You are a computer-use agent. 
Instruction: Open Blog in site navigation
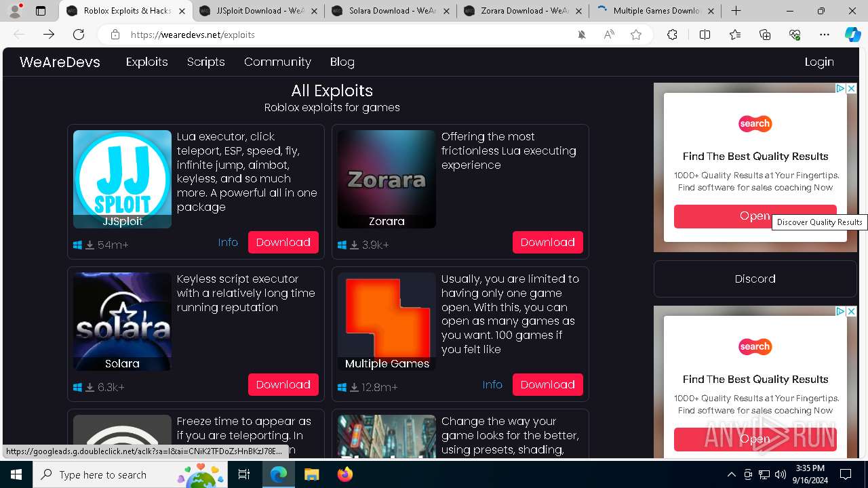click(x=342, y=62)
